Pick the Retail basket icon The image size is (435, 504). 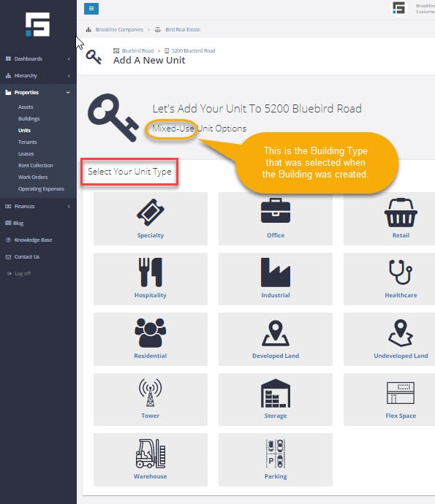[401, 213]
